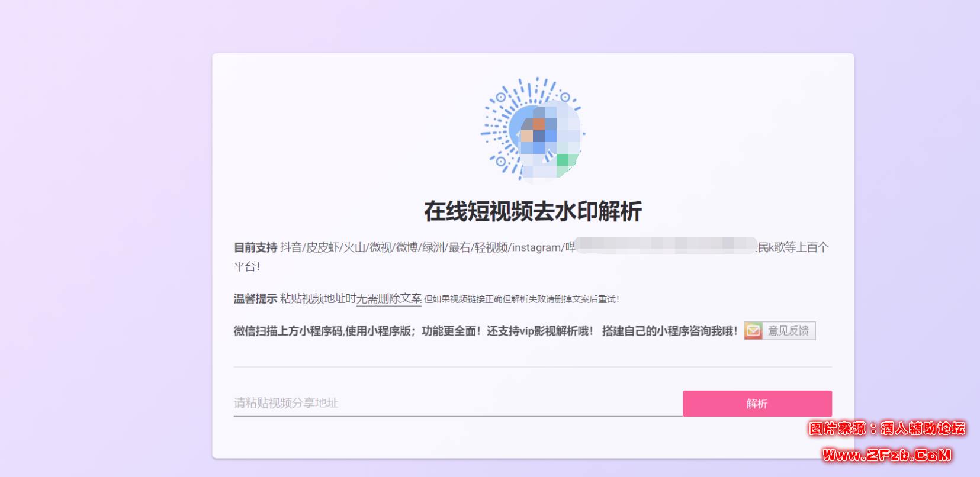Click the pink 解析 button
This screenshot has width=980, height=477.
click(x=757, y=403)
